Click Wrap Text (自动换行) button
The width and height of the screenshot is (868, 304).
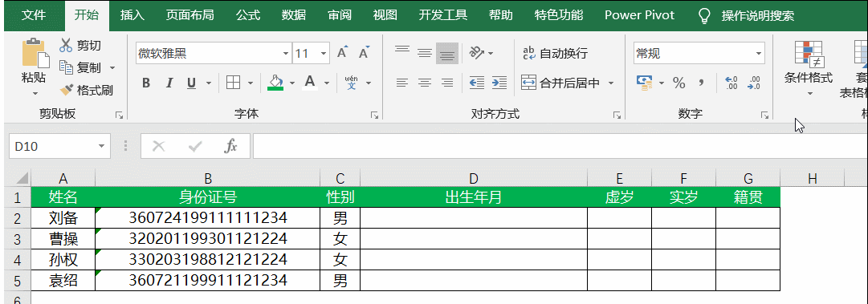555,53
